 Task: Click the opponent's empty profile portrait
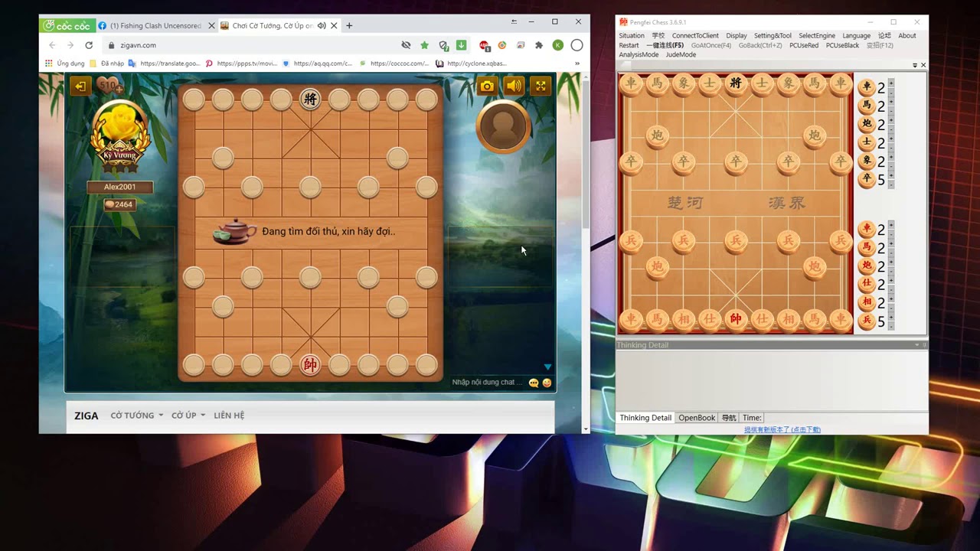[x=503, y=127]
